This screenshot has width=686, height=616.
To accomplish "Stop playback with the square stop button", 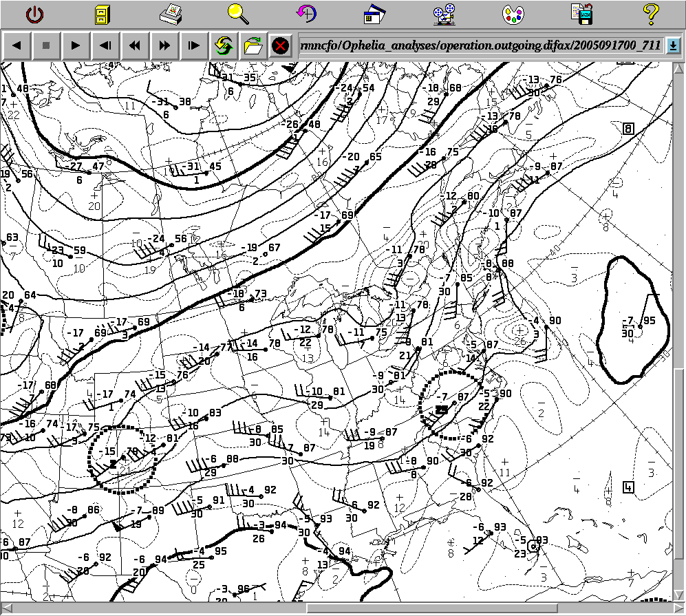I will [46, 46].
